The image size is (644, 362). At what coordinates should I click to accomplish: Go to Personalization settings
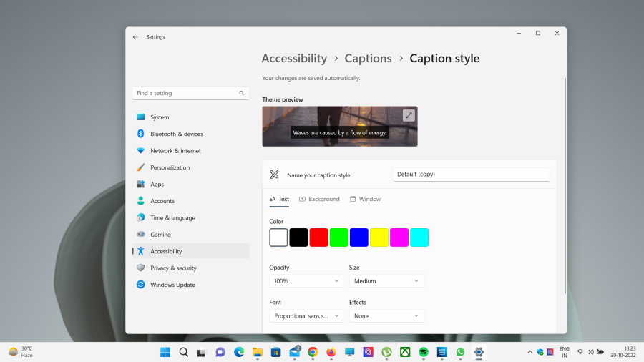170,167
